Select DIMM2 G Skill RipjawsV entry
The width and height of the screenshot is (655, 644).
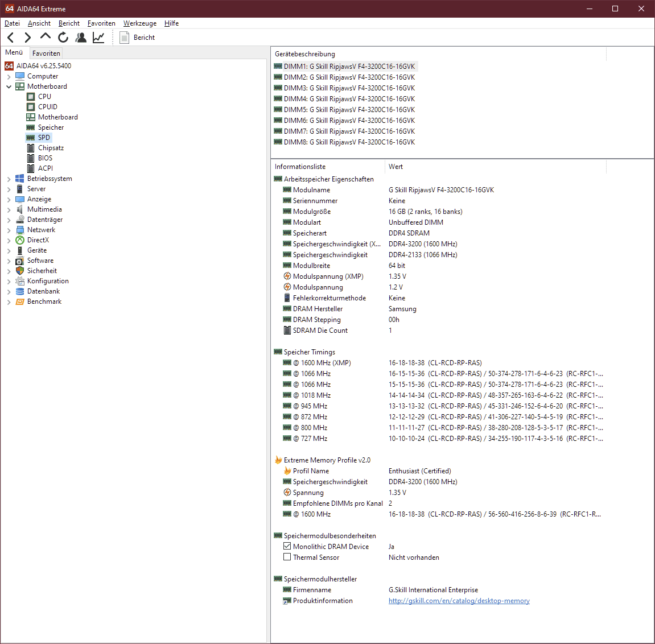tap(345, 77)
